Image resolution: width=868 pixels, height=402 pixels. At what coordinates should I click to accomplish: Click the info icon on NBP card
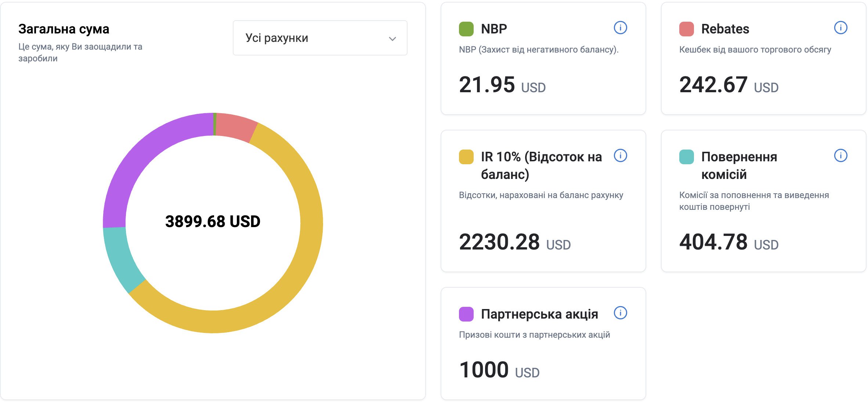pos(620,28)
